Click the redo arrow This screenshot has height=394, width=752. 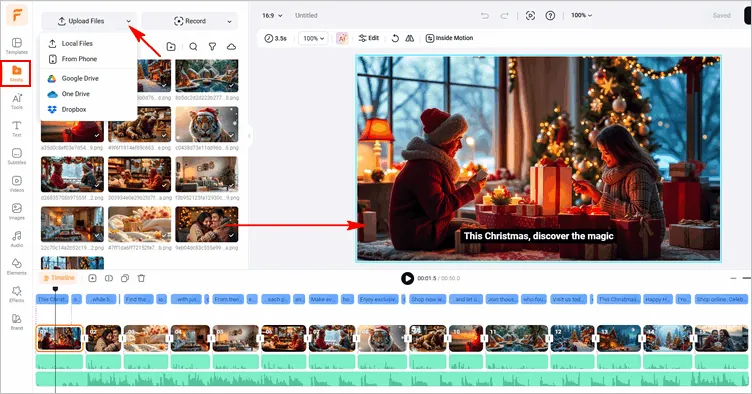504,15
